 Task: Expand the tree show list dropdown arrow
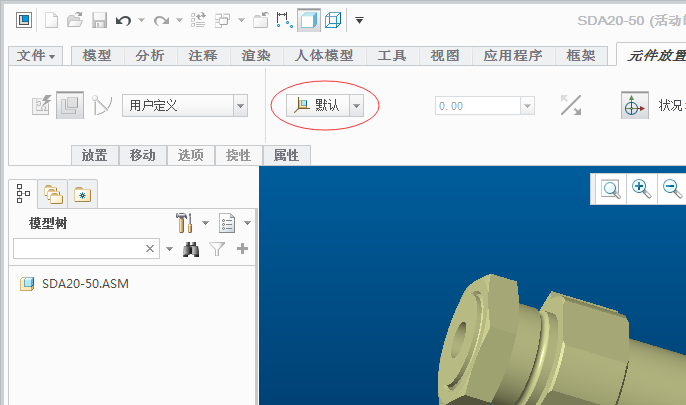[x=247, y=223]
